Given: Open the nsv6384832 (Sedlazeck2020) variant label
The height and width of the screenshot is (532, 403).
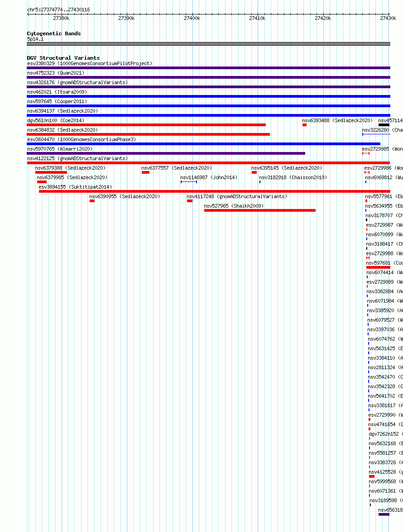Looking at the screenshot, I should tap(62, 130).
